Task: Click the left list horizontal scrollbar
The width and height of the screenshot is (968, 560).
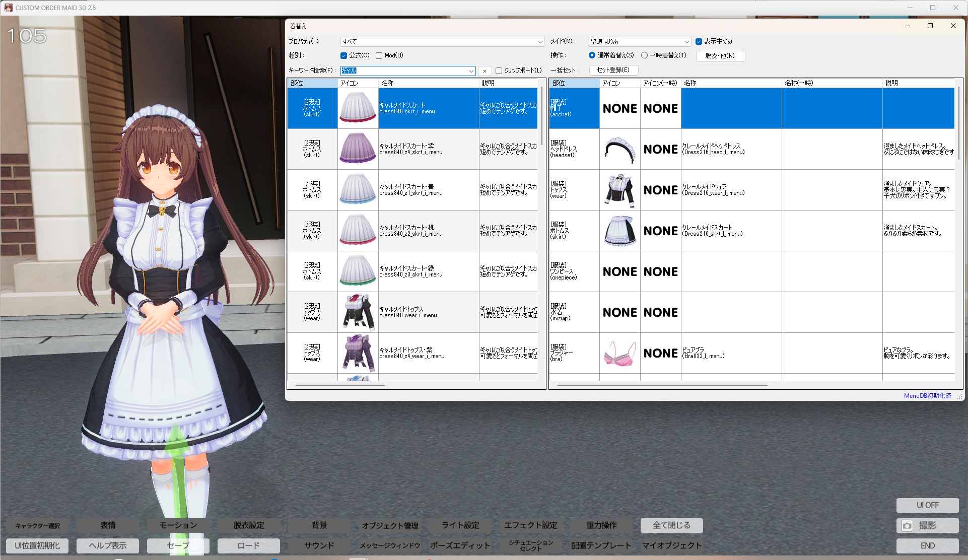Action: tap(340, 385)
